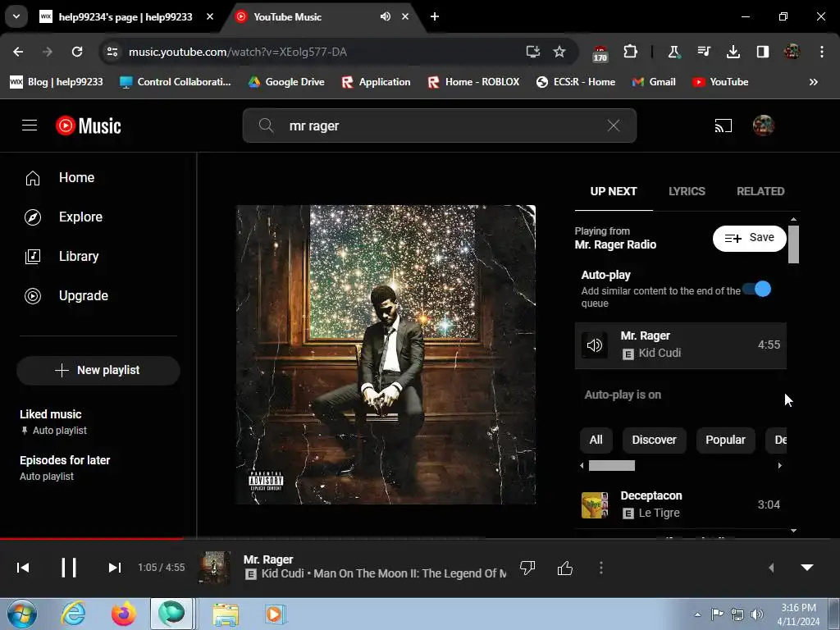
Task: Play Deceptacon by Le Tigre
Action: click(x=680, y=504)
